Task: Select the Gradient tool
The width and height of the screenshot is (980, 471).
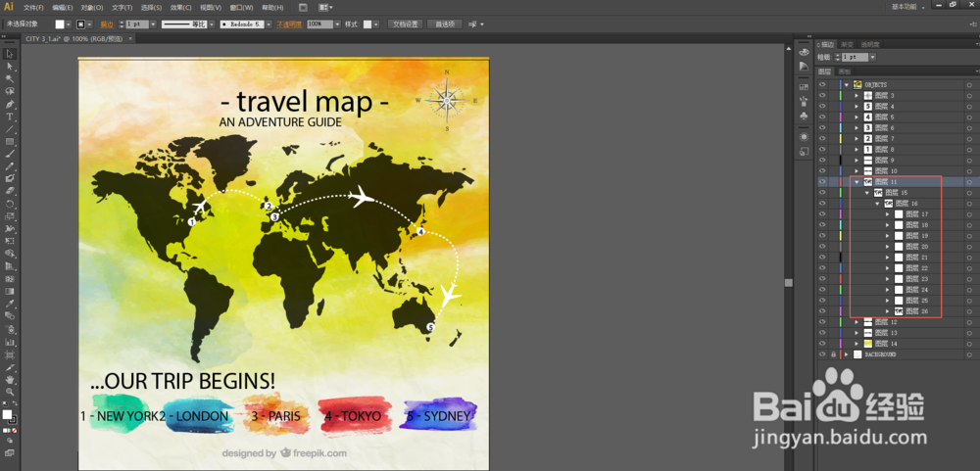Action: click(10, 291)
